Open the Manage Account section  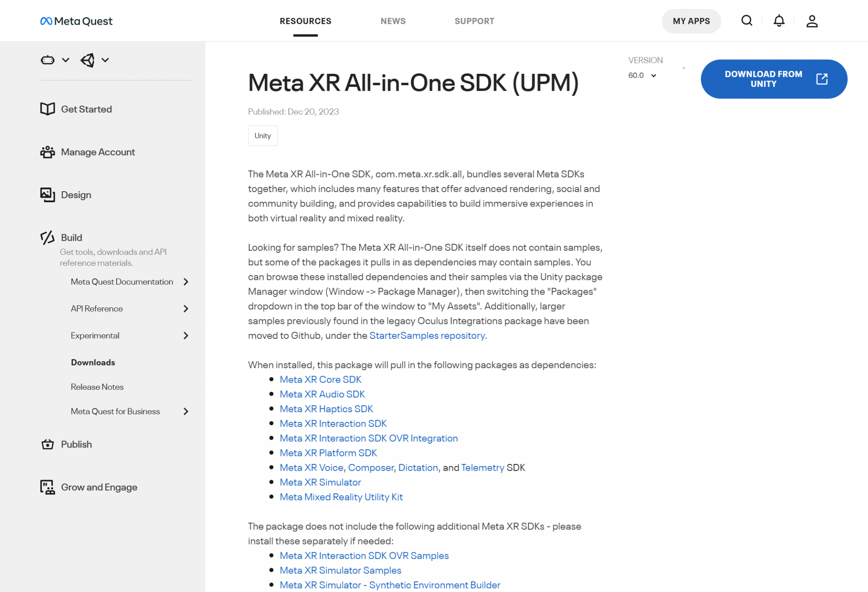[x=97, y=152]
